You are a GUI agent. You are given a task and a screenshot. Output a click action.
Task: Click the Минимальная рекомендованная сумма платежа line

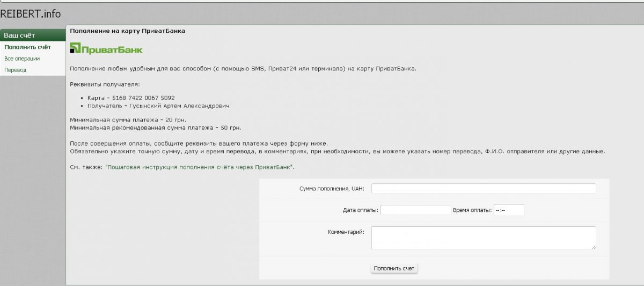pos(156,128)
